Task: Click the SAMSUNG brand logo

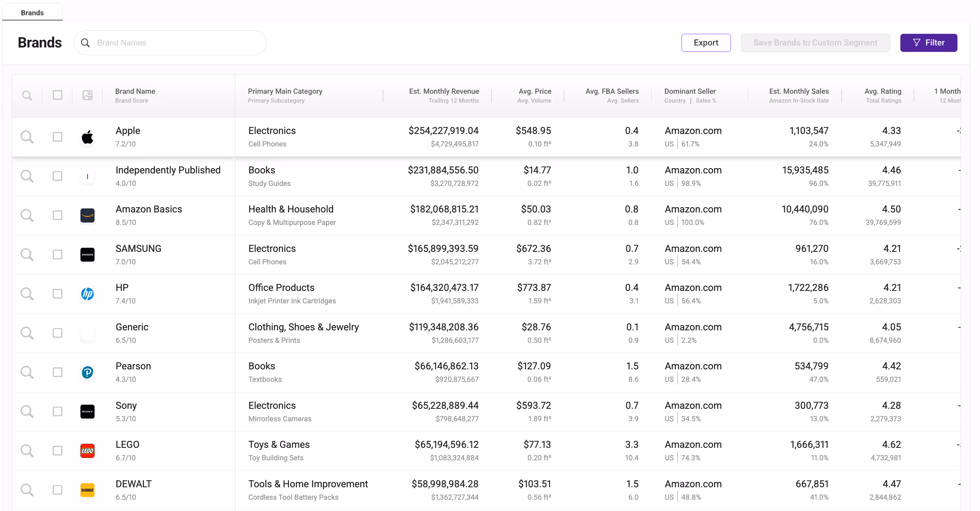Action: (x=87, y=255)
